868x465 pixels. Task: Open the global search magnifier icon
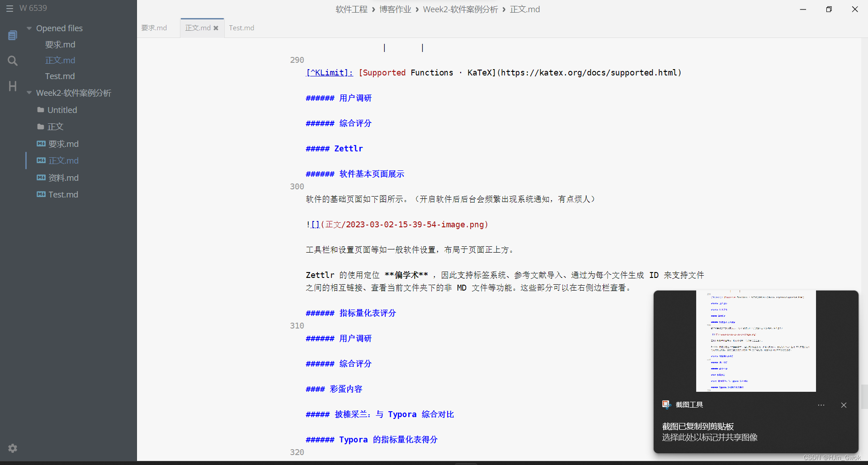pyautogui.click(x=13, y=61)
